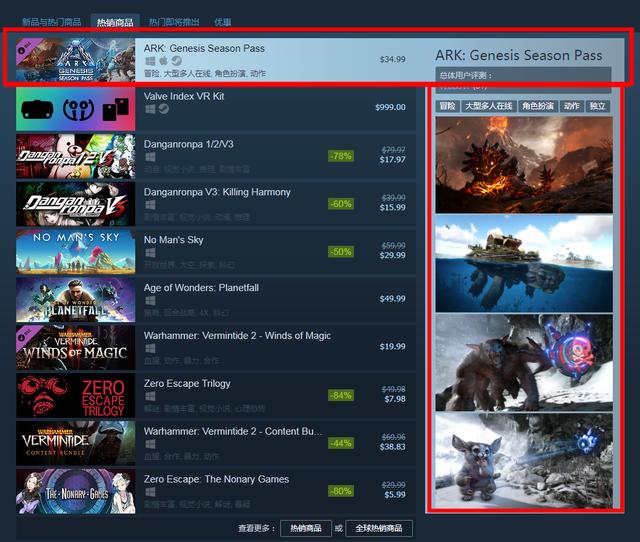This screenshot has height=542, width=640.
Task: Click Windows icon under Zero Escape Trilogy
Action: (x=150, y=396)
